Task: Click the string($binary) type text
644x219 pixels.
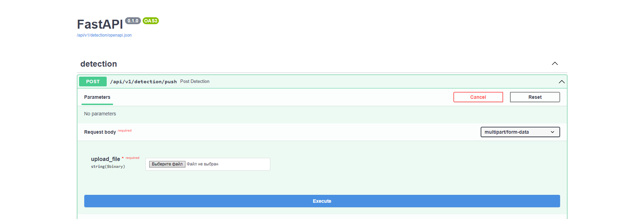Action: click(x=108, y=166)
